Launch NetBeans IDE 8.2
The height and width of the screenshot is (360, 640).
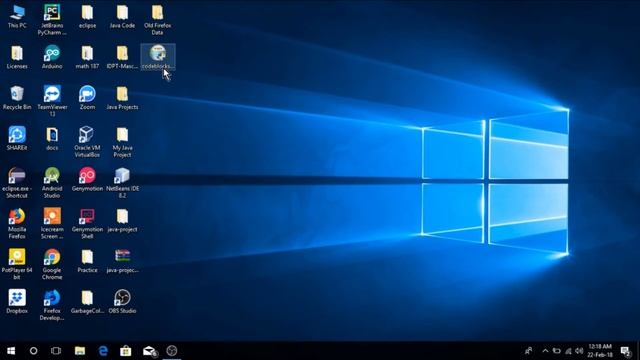[x=122, y=183]
